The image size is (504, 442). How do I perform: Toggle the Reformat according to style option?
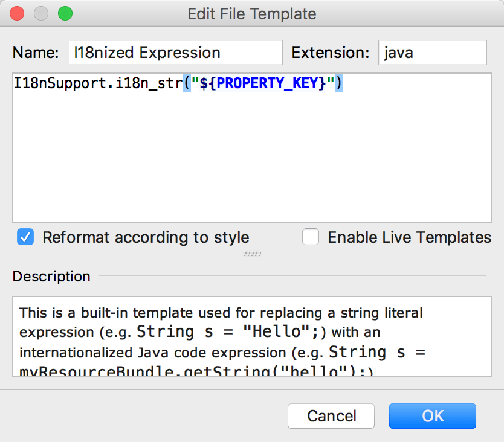point(25,237)
